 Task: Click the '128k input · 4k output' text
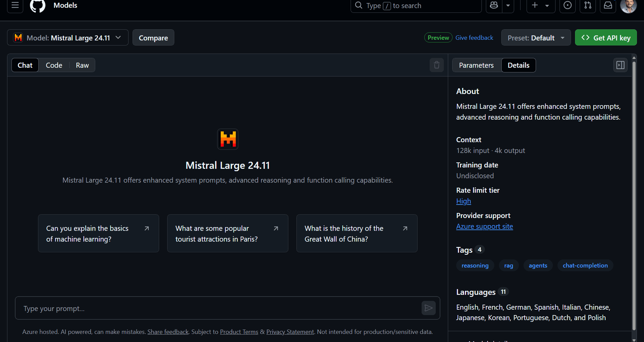coord(491,151)
